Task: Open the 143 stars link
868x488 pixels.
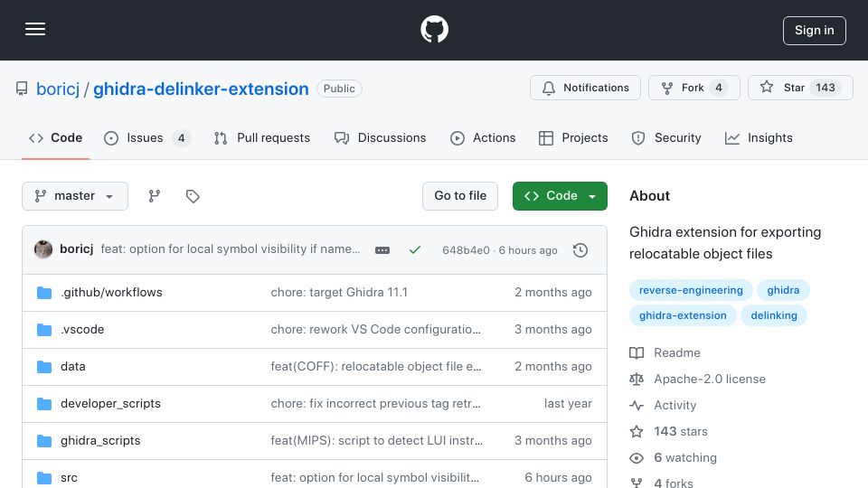Action: tap(668, 431)
